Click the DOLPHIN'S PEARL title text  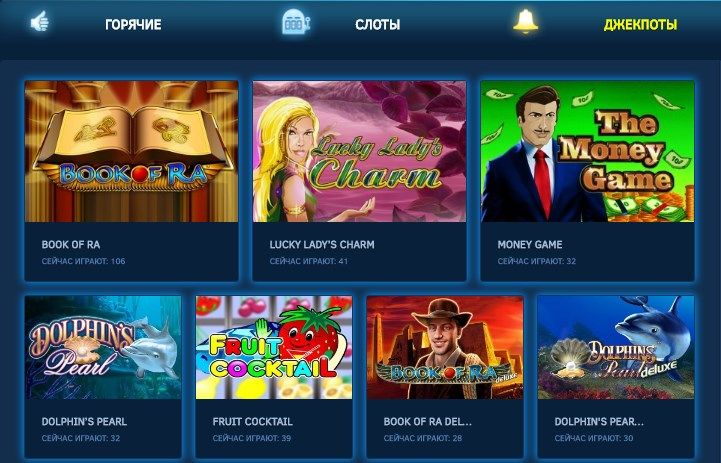(84, 422)
